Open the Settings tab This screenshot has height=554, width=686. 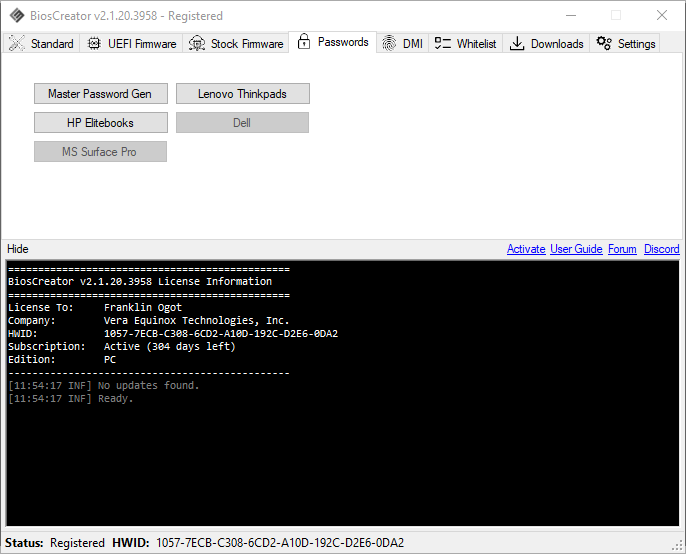625,43
